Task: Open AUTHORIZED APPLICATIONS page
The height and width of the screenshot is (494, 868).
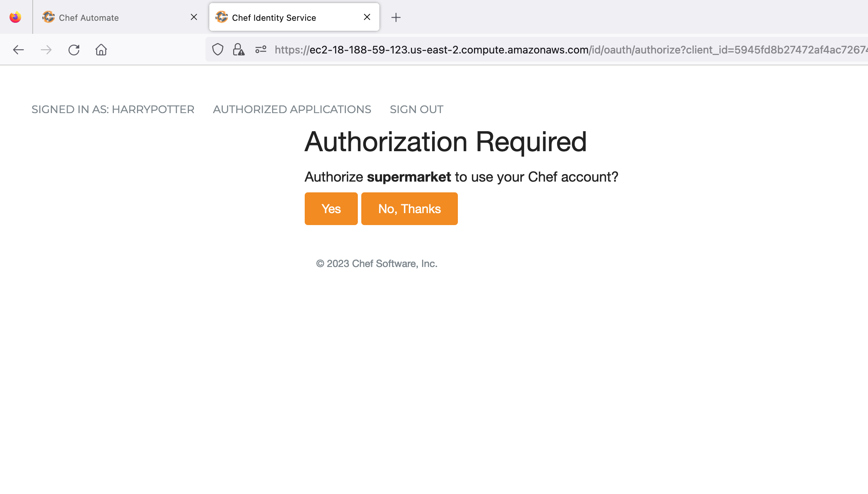Action: (292, 109)
